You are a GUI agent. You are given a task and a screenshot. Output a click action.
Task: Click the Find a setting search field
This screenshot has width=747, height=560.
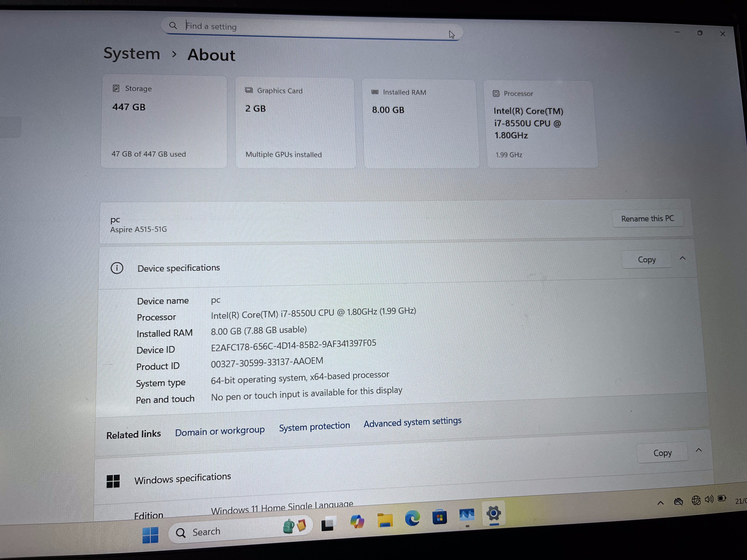click(x=312, y=29)
